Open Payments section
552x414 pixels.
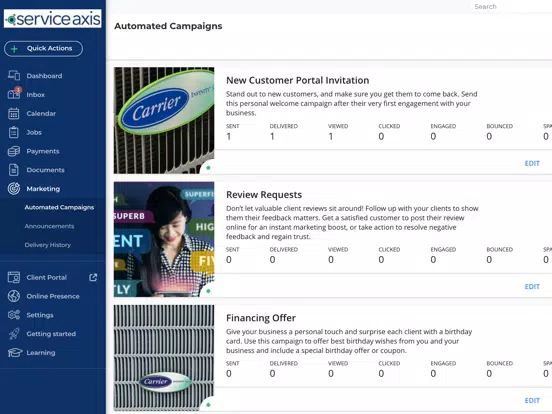(x=43, y=151)
